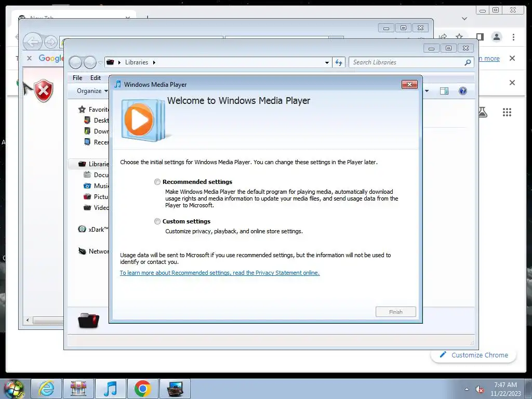Screen dimensions: 532x399
Task: Open Chrome Labs flask icon
Action: (x=483, y=112)
